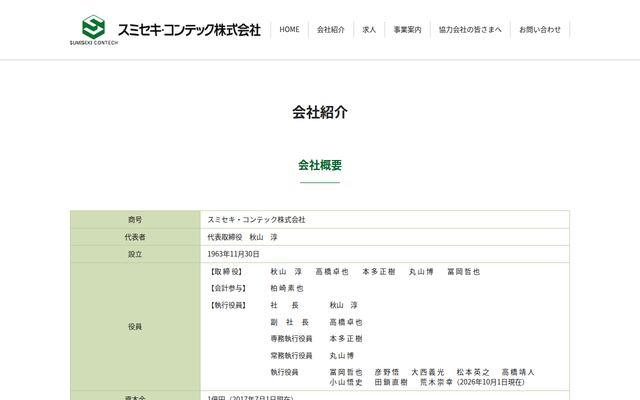The width and height of the screenshot is (640, 400).
Task: Click the 専務執行役員 title label
Action: tap(291, 339)
